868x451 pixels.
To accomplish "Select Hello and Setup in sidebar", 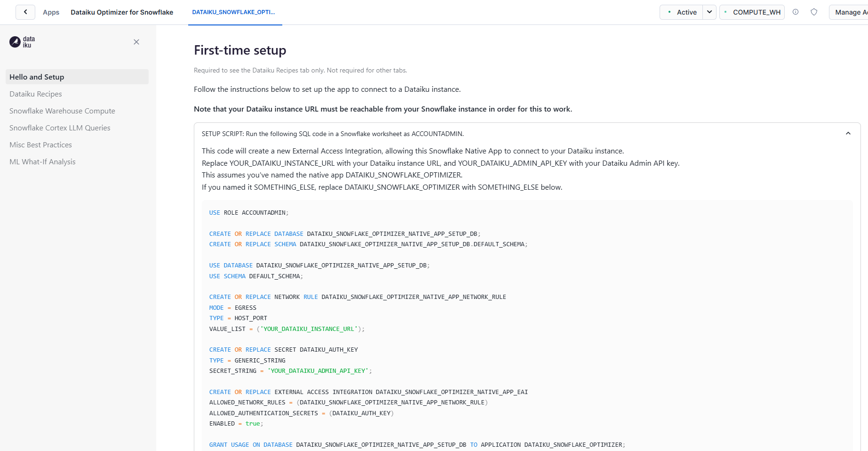I will [77, 77].
